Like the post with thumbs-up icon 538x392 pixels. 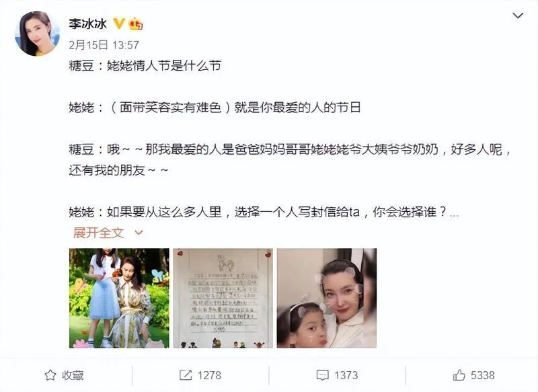coord(459,375)
